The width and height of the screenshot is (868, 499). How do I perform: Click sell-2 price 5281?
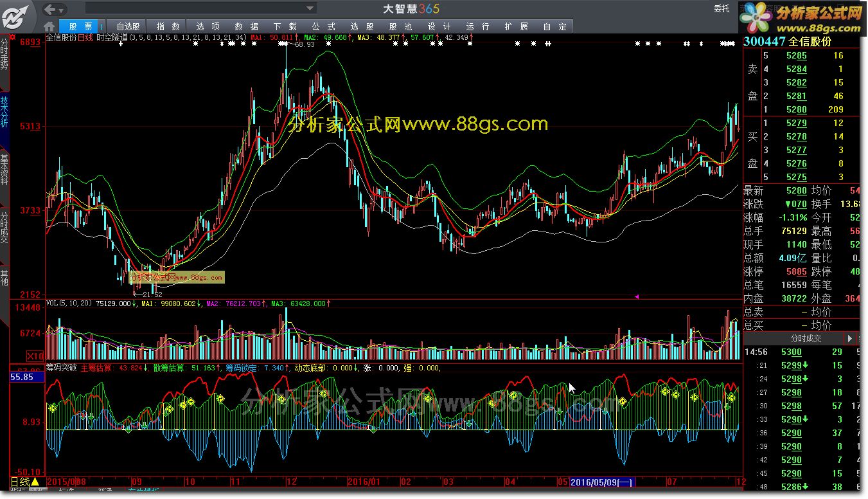click(x=797, y=96)
